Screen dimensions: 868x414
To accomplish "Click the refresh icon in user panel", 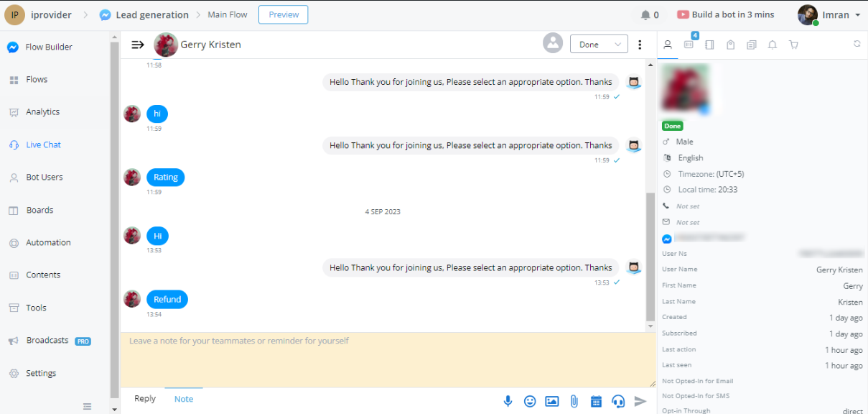I will coord(857,44).
